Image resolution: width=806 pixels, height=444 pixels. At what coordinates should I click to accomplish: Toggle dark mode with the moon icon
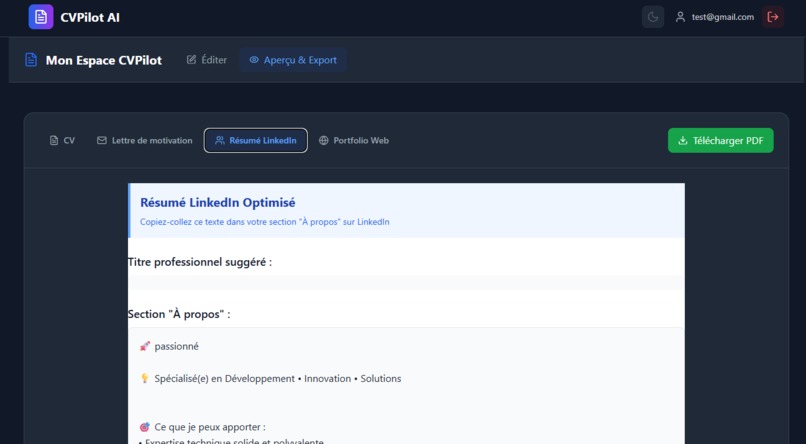[x=653, y=17]
